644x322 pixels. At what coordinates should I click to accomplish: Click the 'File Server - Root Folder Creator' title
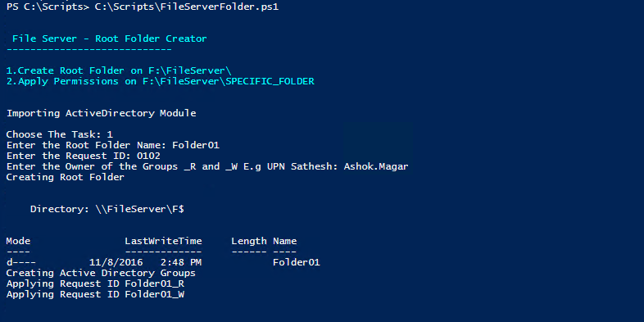click(110, 39)
